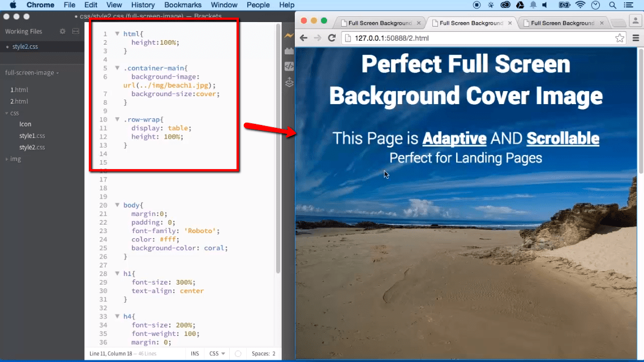The height and width of the screenshot is (362, 644).
Task: Open the Edit menu
Action: tap(91, 5)
